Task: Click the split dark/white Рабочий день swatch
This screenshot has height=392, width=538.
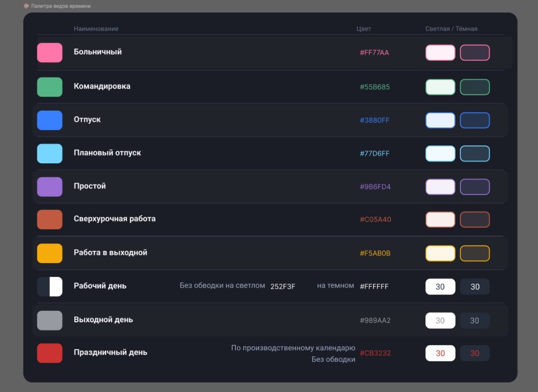Action: click(x=50, y=287)
